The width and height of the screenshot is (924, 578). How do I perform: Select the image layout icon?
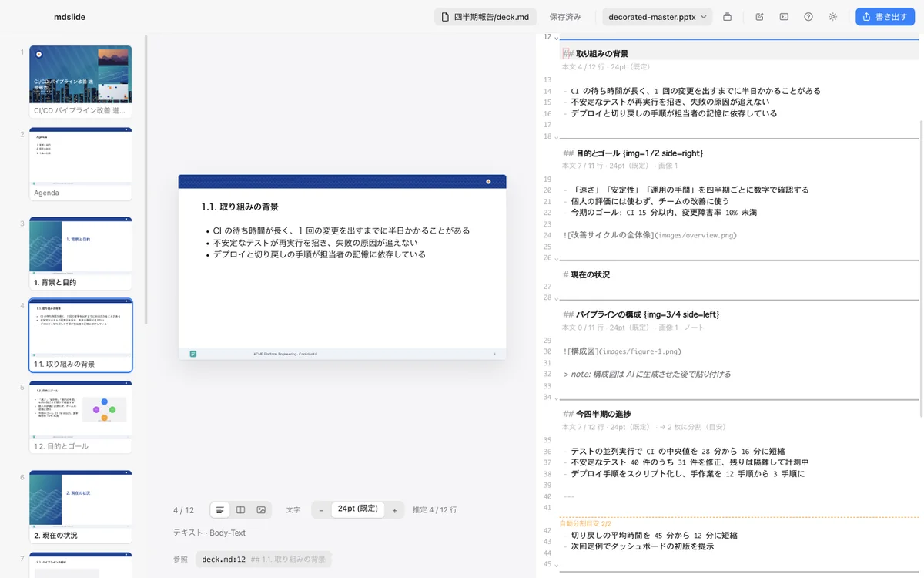coord(261,510)
